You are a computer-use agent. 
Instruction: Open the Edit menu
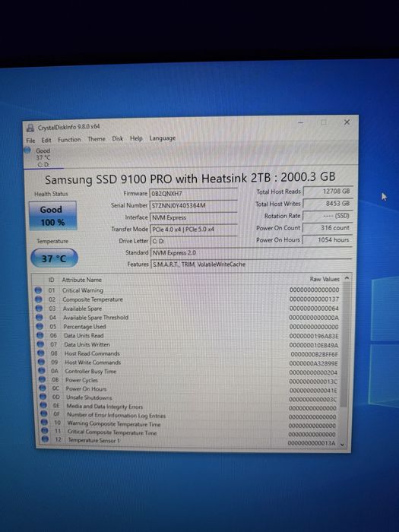point(46,140)
